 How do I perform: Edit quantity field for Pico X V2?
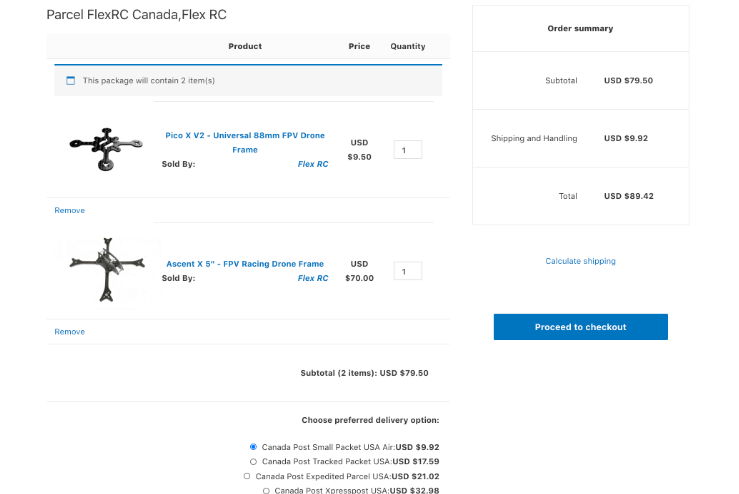pyautogui.click(x=408, y=150)
